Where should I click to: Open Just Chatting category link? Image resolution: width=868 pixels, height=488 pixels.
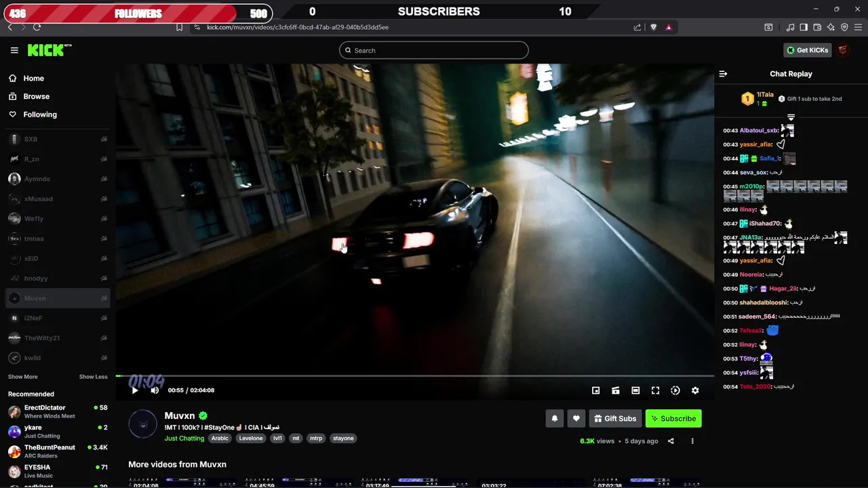tap(184, 439)
